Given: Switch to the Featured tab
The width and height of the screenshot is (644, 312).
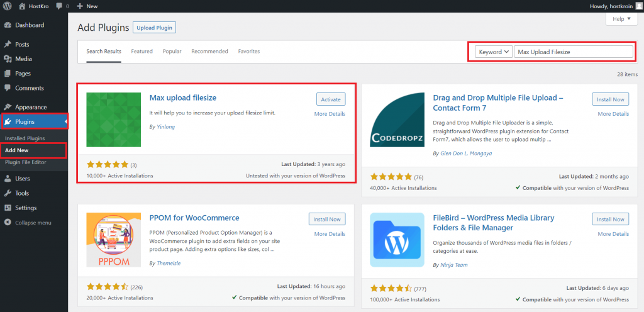Looking at the screenshot, I should tap(142, 52).
